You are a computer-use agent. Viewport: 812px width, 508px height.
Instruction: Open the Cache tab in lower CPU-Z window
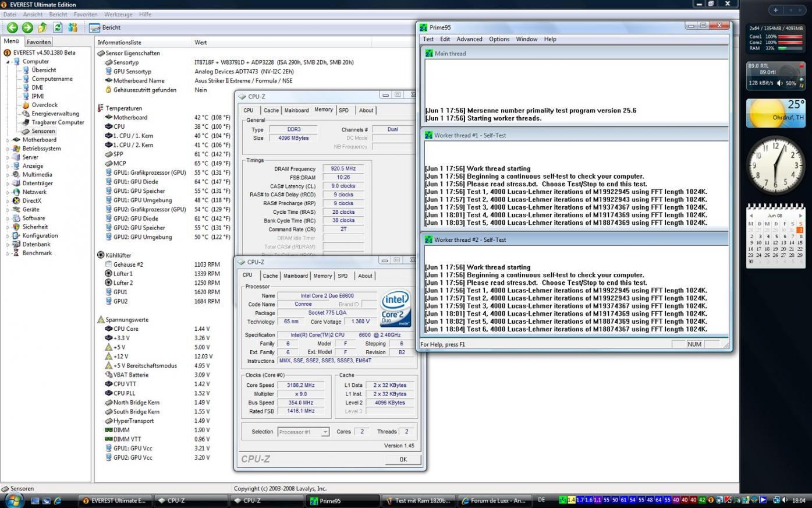[x=270, y=276]
